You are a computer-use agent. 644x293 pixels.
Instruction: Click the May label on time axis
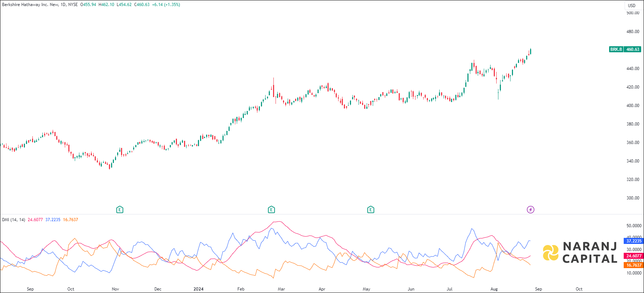coord(366,289)
